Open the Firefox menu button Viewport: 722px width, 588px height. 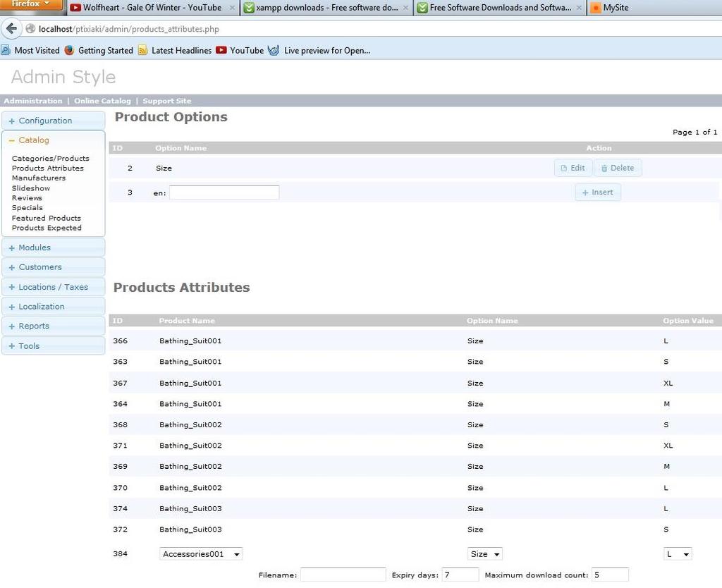coord(31,5)
